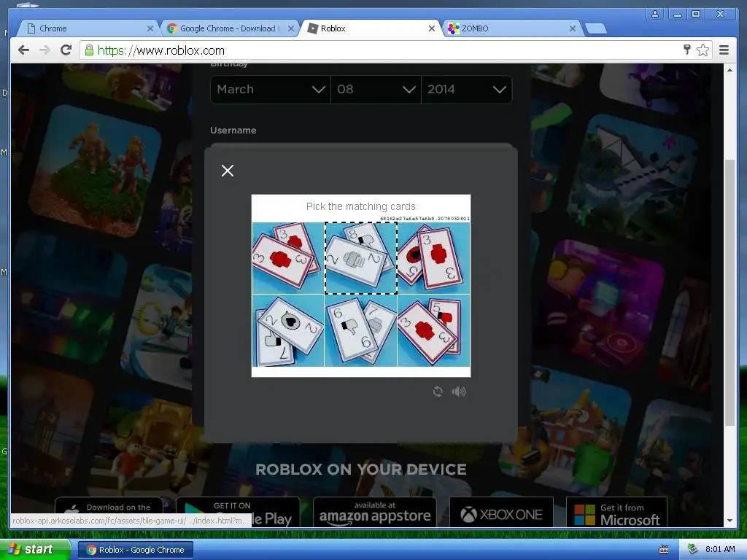Click the vertical scrollbar thumb
Image resolution: width=747 pixels, height=560 pixels.
[x=729, y=293]
